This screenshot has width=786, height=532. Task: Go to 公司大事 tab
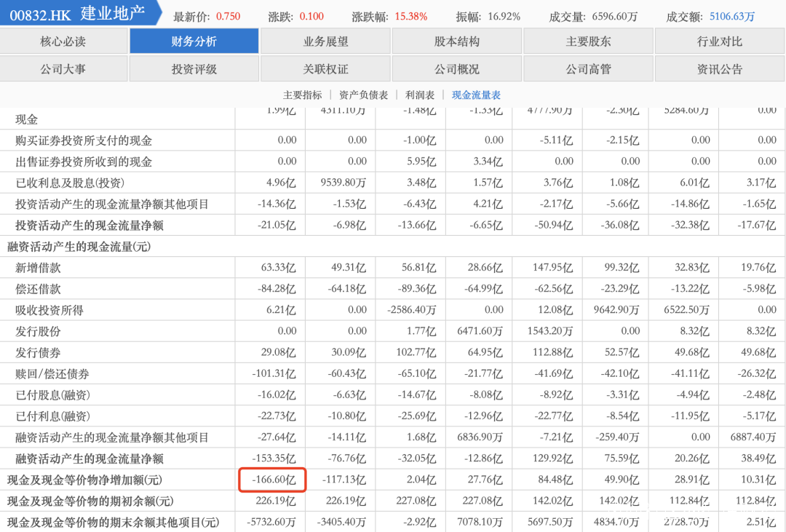[x=63, y=68]
